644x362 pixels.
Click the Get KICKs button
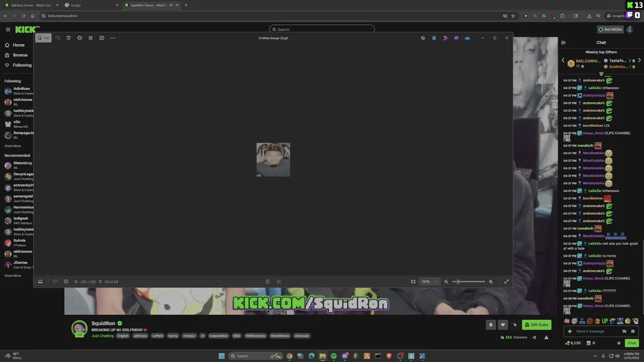[610, 29]
